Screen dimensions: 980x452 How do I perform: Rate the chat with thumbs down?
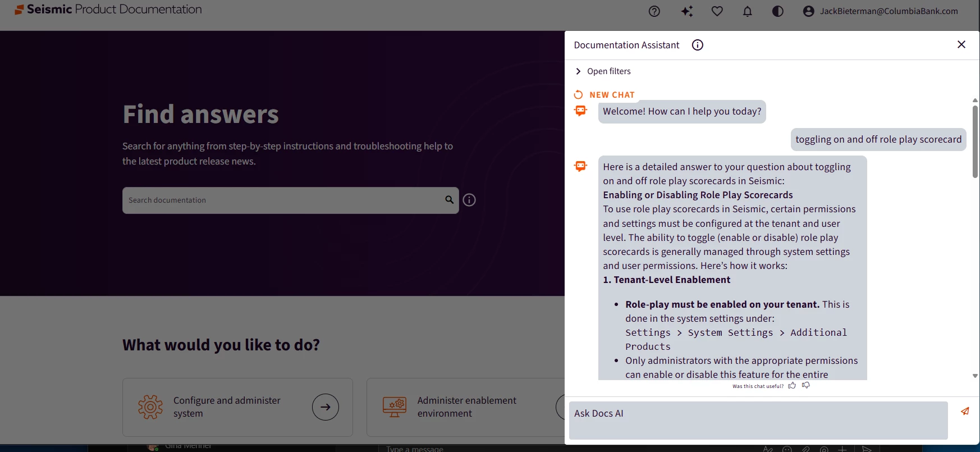(x=806, y=386)
